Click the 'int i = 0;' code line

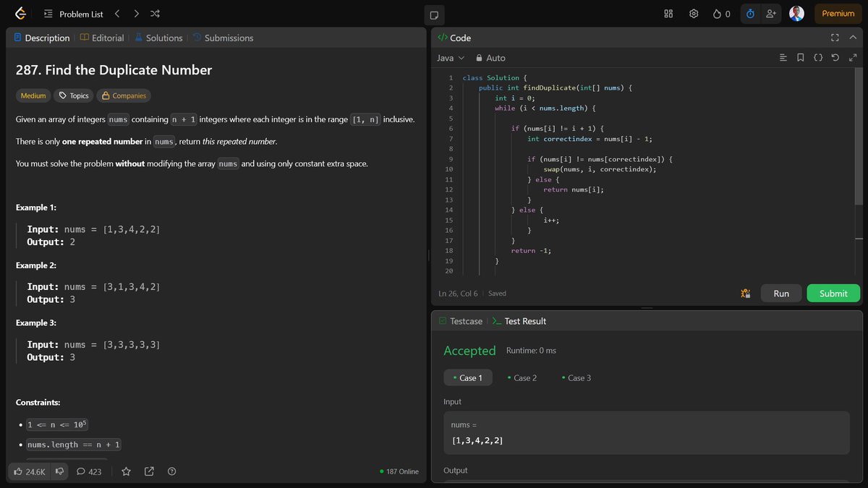[514, 98]
